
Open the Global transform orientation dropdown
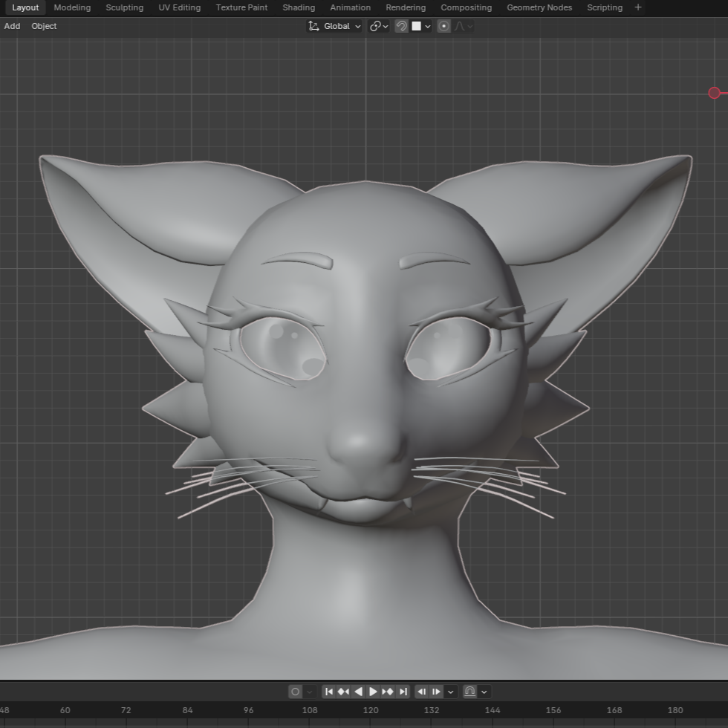click(334, 27)
